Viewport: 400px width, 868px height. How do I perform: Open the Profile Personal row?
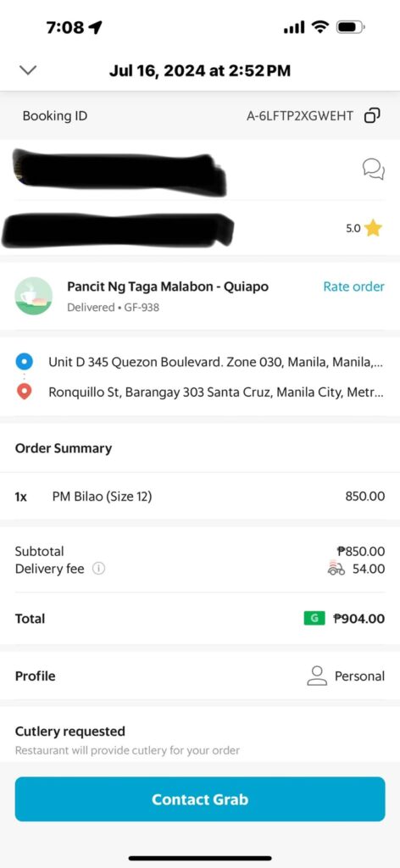click(x=200, y=676)
